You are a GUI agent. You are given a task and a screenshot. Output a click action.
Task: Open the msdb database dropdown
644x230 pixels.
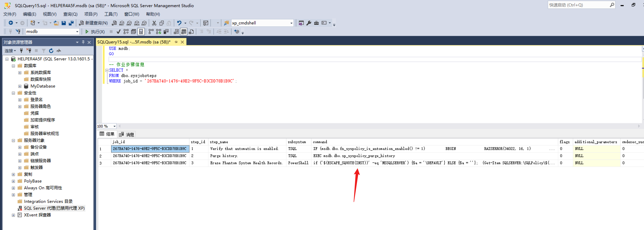coord(77,32)
